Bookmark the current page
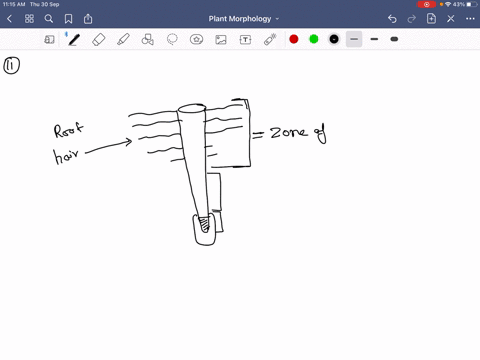This screenshot has width=480, height=360. click(x=68, y=19)
